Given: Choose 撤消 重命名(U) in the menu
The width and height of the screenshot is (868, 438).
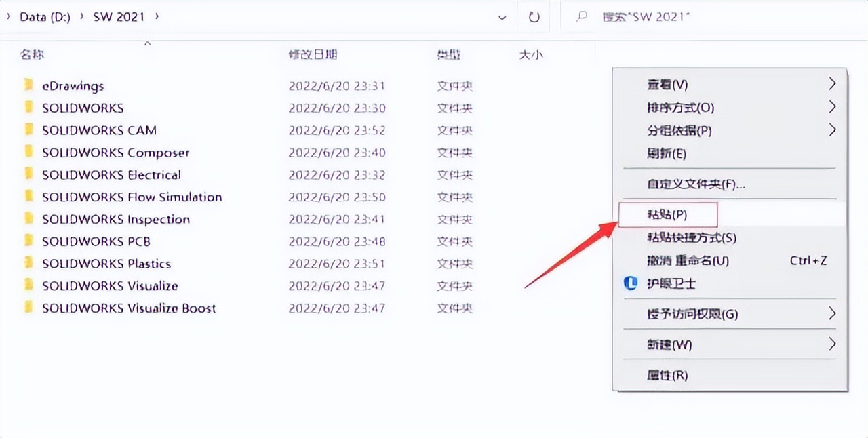Looking at the screenshot, I should tap(685, 260).
